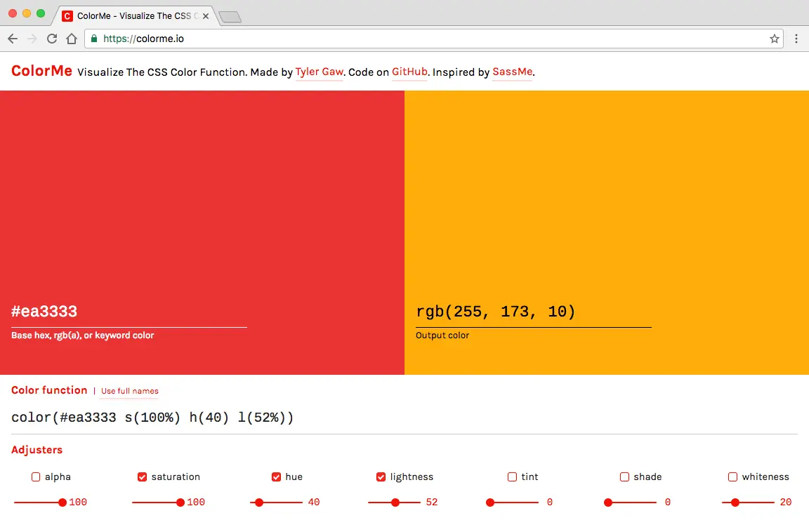
Task: Click the Use full names option
Action: pos(129,392)
